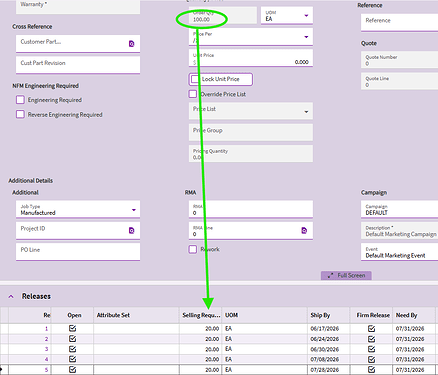Click Full Screen expand icon
Screen dimensions: 438x375
330,275
